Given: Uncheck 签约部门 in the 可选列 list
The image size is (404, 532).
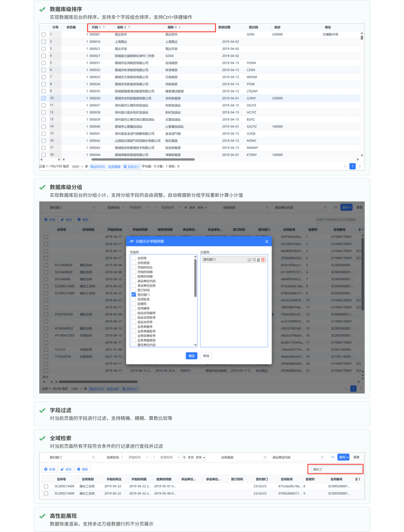Looking at the screenshot, I should 134,295.
